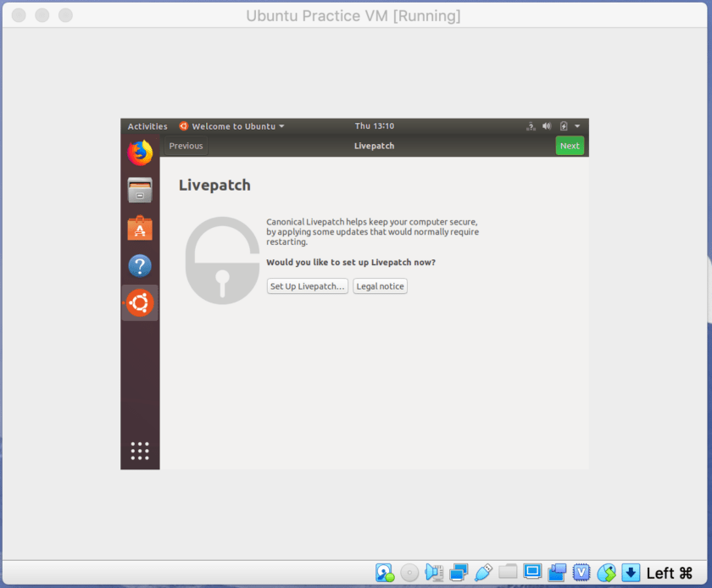Open Firefox from the Ubuntu dock
The width and height of the screenshot is (712, 588).
[140, 153]
